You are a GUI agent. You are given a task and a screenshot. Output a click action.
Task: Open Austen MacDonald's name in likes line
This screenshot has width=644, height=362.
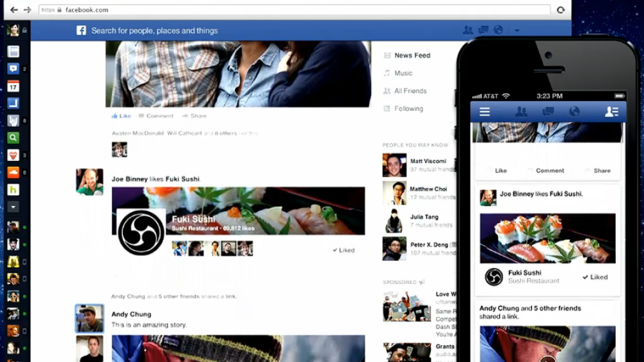coord(138,133)
